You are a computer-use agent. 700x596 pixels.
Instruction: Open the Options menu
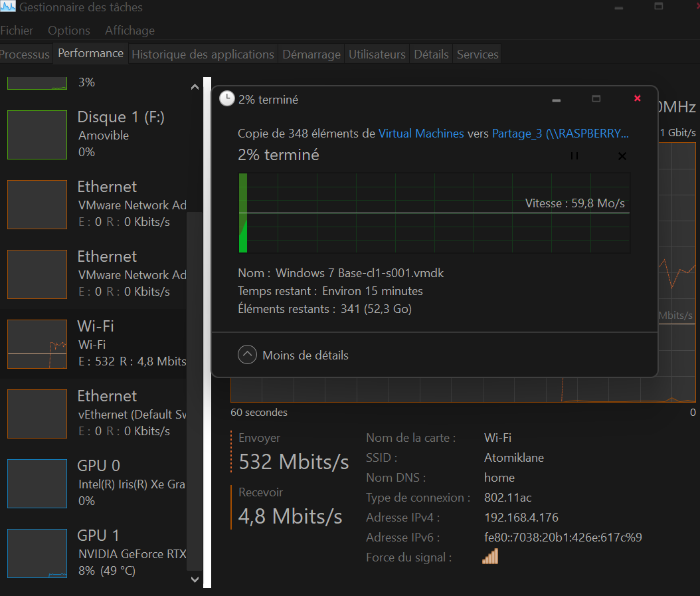69,31
